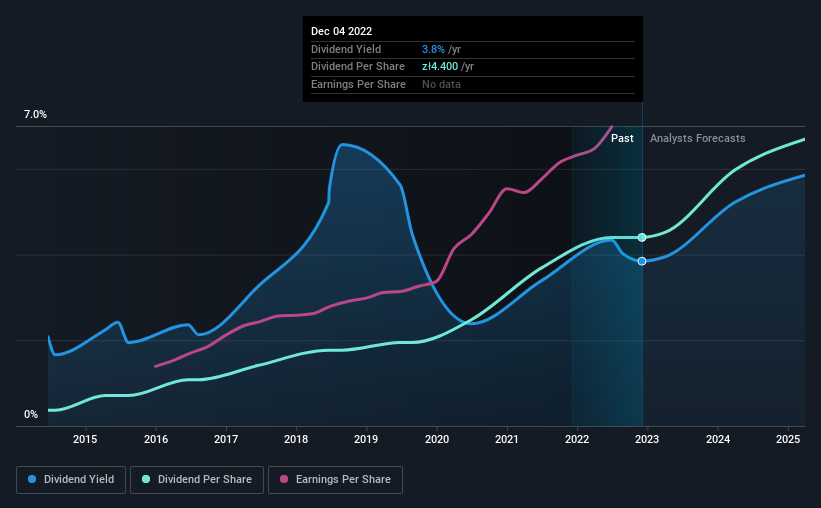Image resolution: width=821 pixels, height=508 pixels.
Task: Click the 0% y-axis label
Action: (x=31, y=414)
